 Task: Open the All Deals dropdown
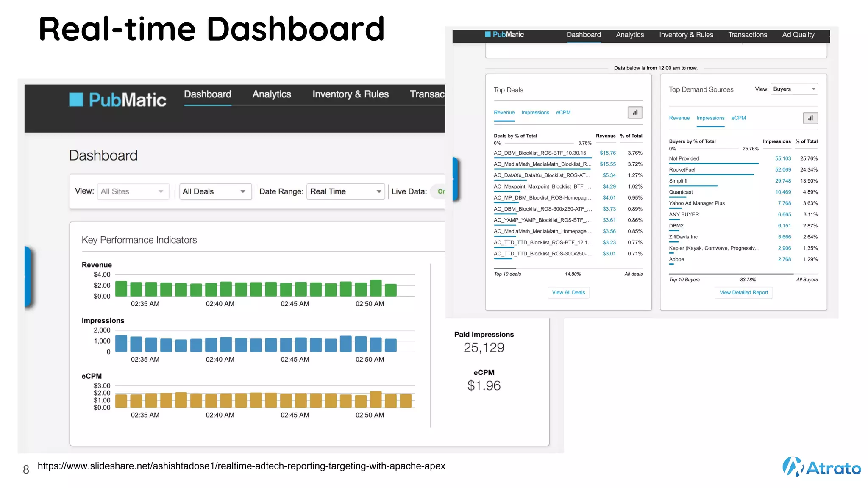point(215,191)
